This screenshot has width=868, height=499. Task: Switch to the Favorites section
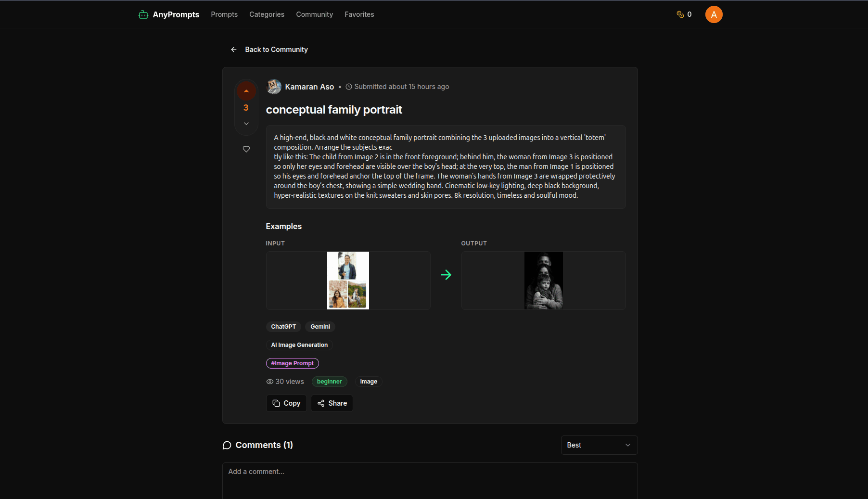tap(359, 14)
